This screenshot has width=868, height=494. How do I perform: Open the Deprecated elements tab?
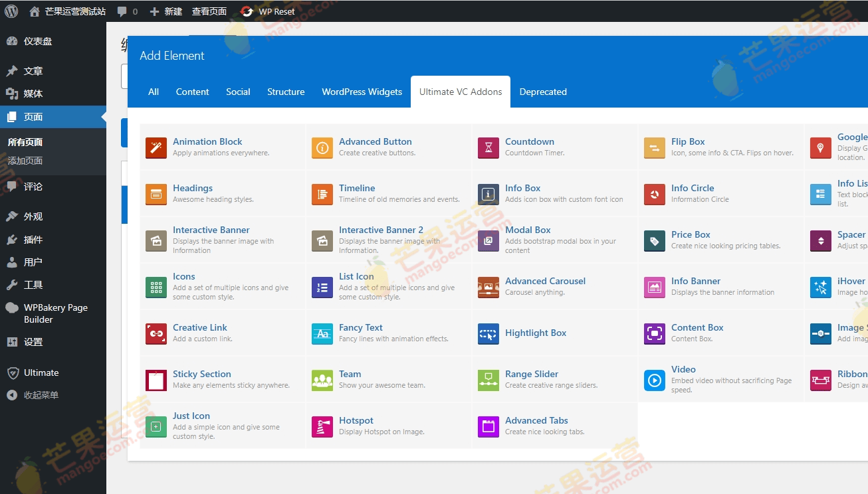click(542, 92)
